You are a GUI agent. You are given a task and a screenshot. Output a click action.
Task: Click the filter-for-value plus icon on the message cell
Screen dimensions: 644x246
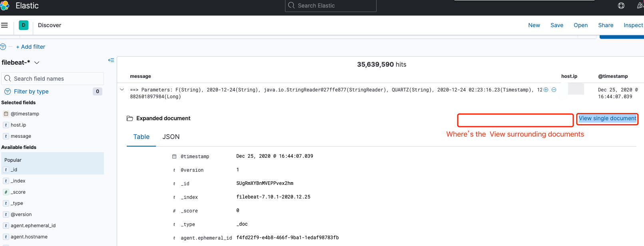tap(546, 90)
